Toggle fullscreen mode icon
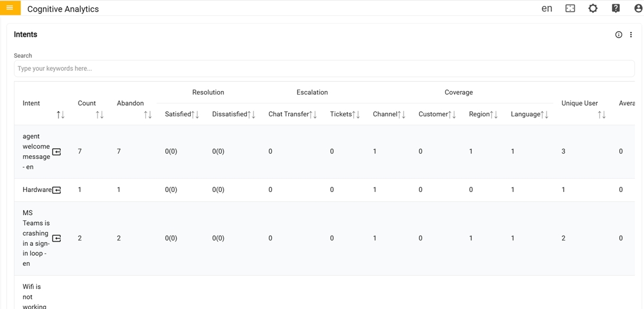 click(x=570, y=8)
